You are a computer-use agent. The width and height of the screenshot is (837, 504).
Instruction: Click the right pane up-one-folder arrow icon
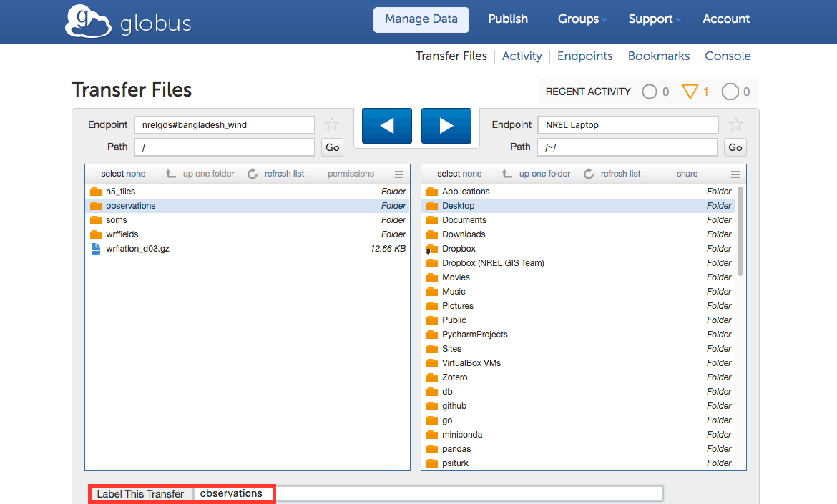[x=507, y=174]
